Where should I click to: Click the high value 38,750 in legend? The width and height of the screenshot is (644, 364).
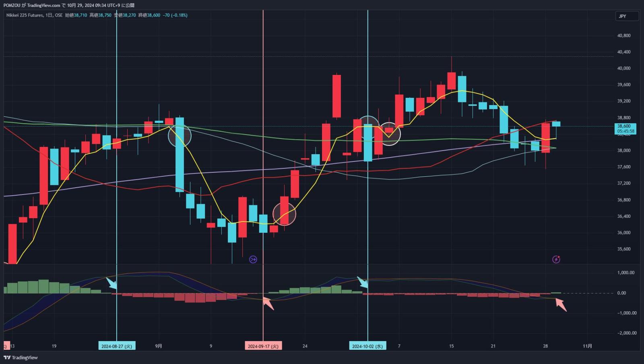click(x=105, y=15)
